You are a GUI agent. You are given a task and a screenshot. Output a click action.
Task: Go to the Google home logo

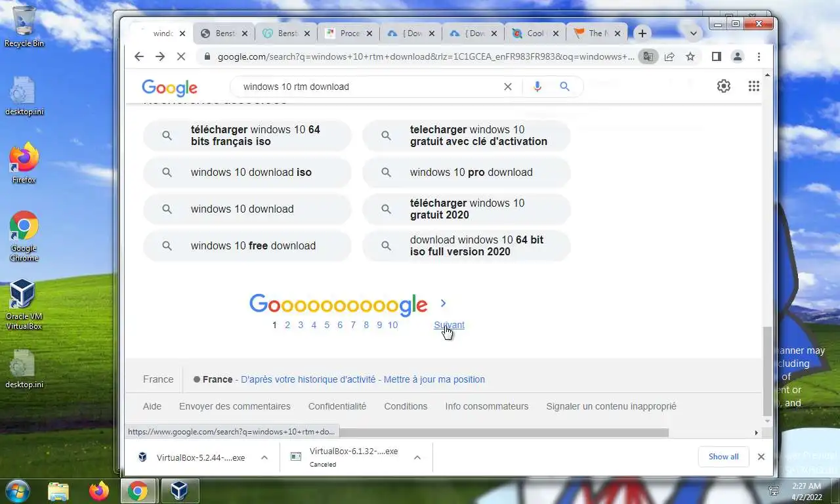[169, 87]
